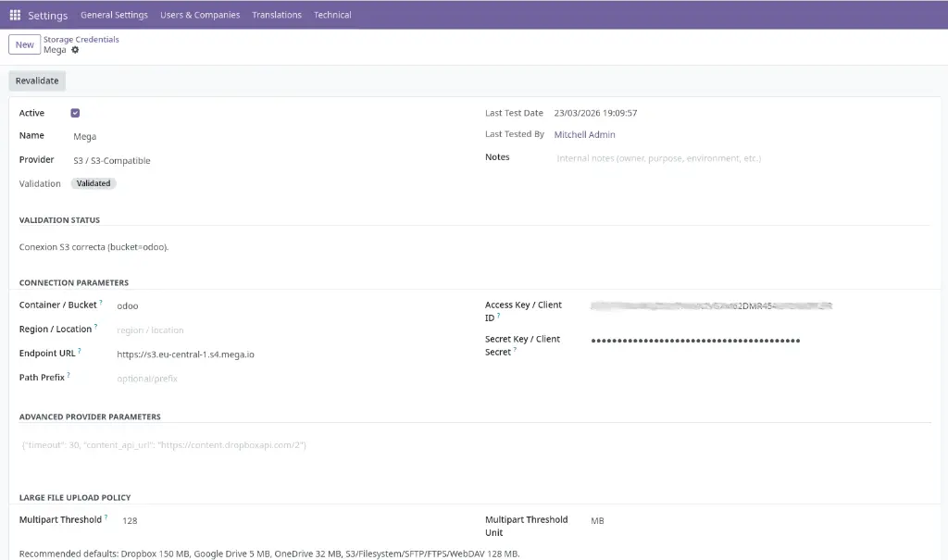The width and height of the screenshot is (948, 560).
Task: Click the gear icon next to Mega
Action: tap(75, 50)
